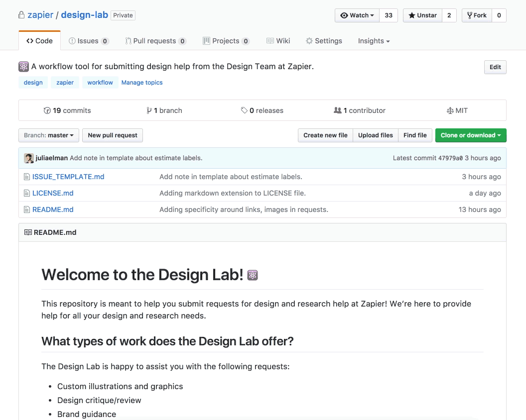This screenshot has height=420, width=526.
Task: Click '13 hours ago' timestamp for README.md
Action: (x=480, y=210)
